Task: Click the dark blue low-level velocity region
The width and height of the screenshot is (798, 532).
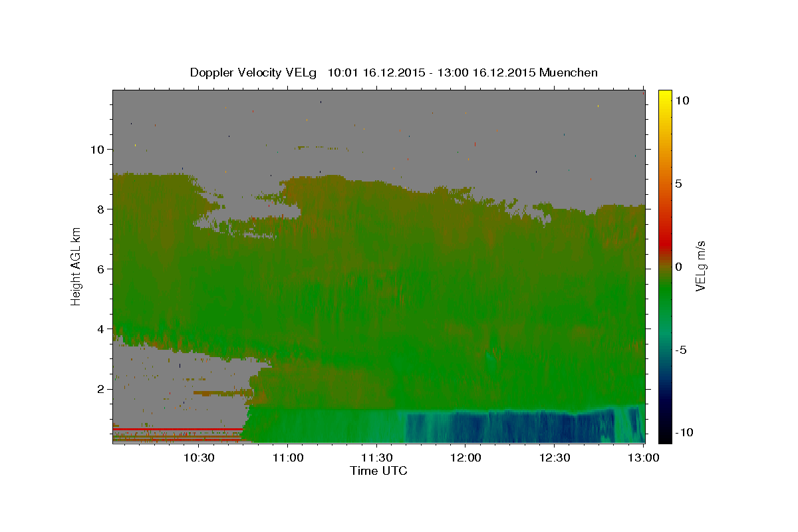Action: pos(512,427)
